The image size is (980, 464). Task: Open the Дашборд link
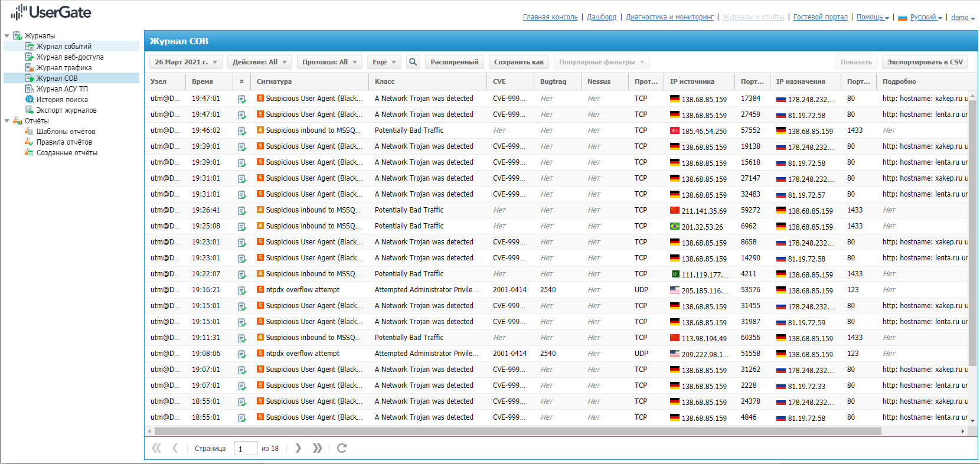click(x=602, y=17)
